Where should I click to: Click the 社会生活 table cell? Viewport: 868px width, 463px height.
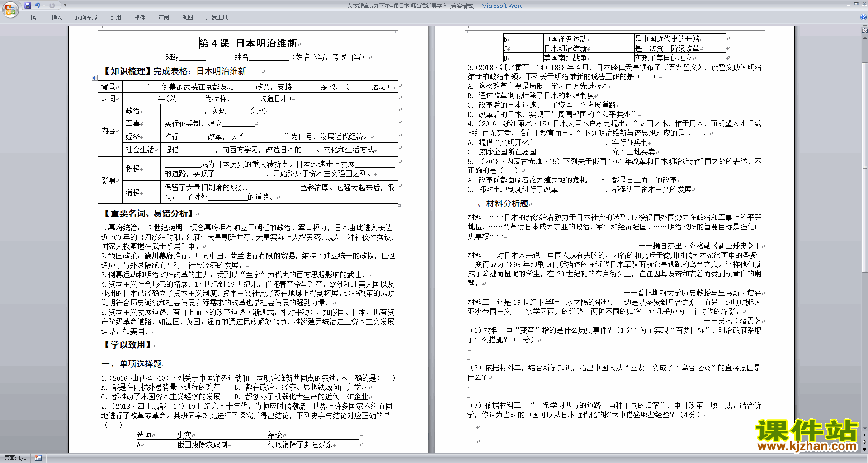coord(142,150)
